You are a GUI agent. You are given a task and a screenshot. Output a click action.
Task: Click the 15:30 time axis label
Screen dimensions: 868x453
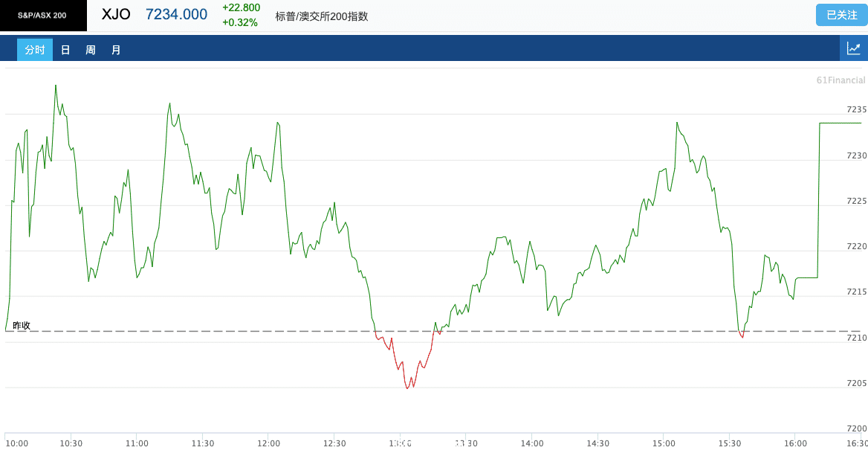[x=730, y=443]
